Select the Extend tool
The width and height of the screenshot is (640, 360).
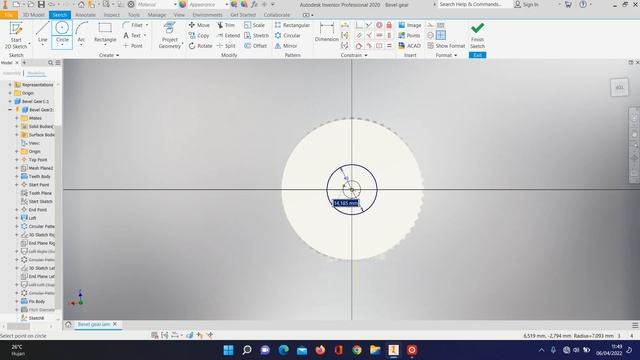point(228,36)
